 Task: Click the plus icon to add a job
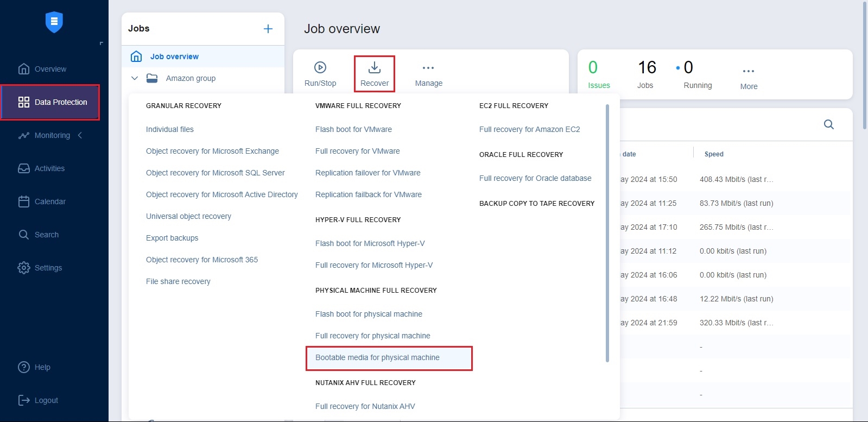click(268, 29)
